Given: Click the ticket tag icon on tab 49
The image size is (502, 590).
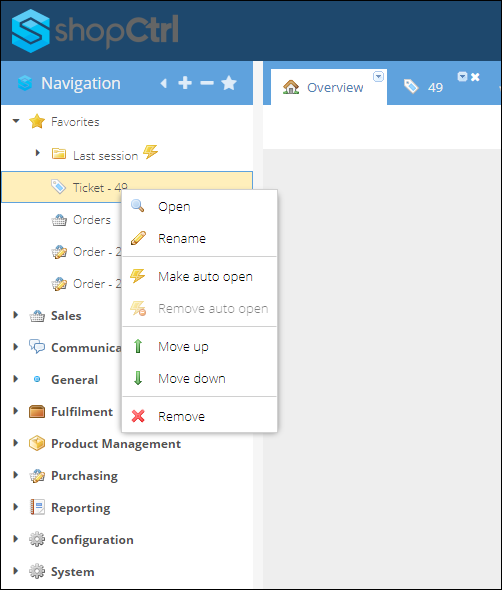Looking at the screenshot, I should pyautogui.click(x=411, y=87).
